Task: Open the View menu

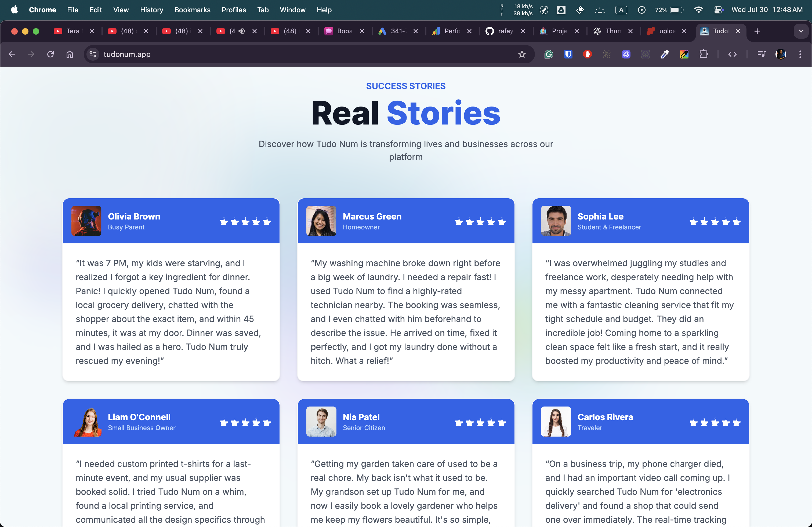Action: pyautogui.click(x=121, y=10)
